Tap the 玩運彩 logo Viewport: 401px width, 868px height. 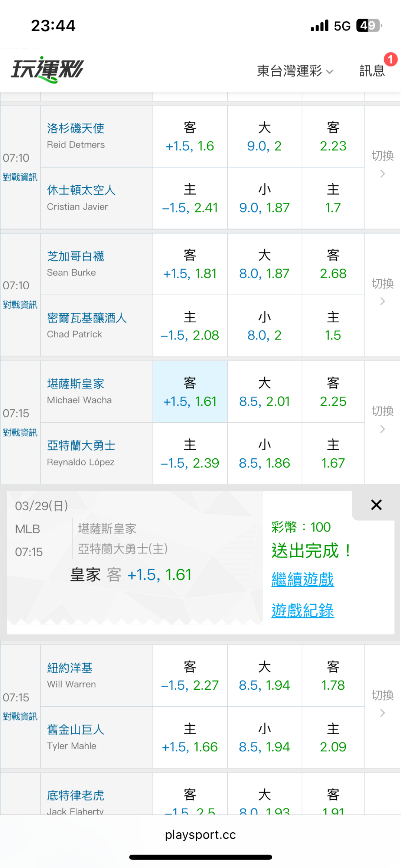[x=48, y=70]
